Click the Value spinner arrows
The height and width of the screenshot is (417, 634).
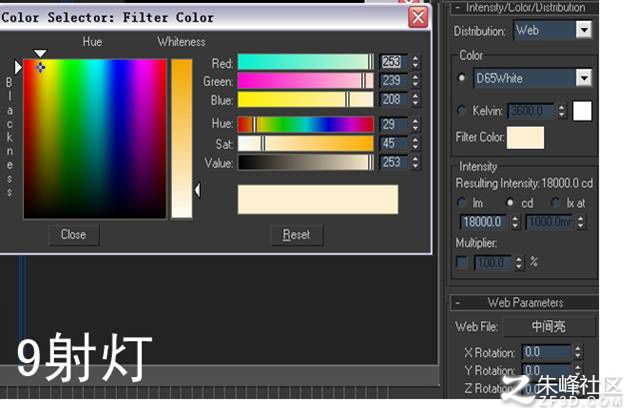(x=415, y=162)
